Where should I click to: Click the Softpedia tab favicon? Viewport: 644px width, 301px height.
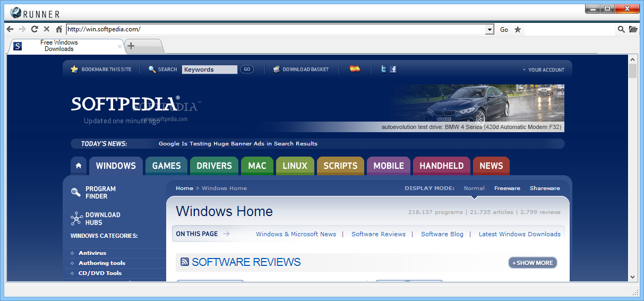click(18, 46)
